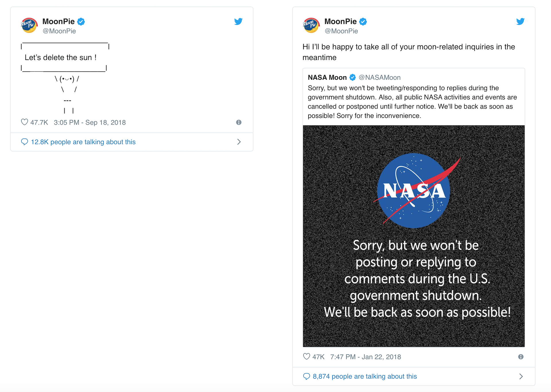Open the 7:47 PM - Jan 22, 2018 timestamp
The width and height of the screenshot is (551, 392).
[366, 357]
